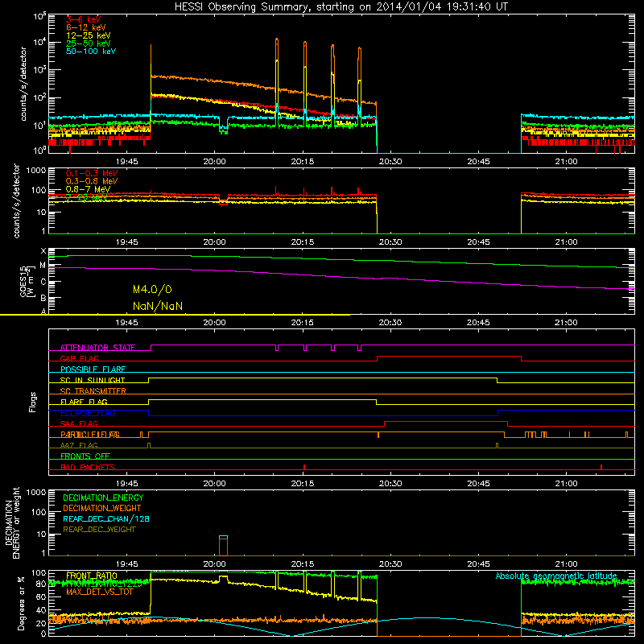This screenshot has height=644, width=644.
Task: Click the GOES15 axis label
Action: point(23,281)
